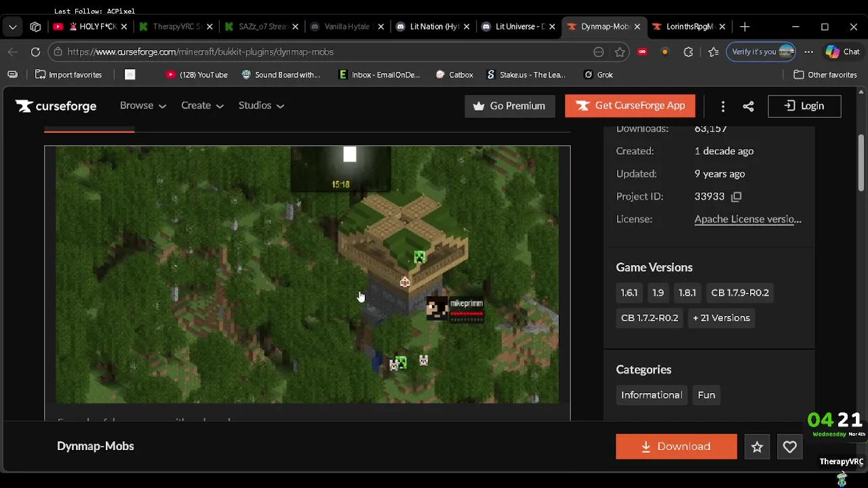Click the orange Download button
This screenshot has width=868, height=488.
click(676, 446)
